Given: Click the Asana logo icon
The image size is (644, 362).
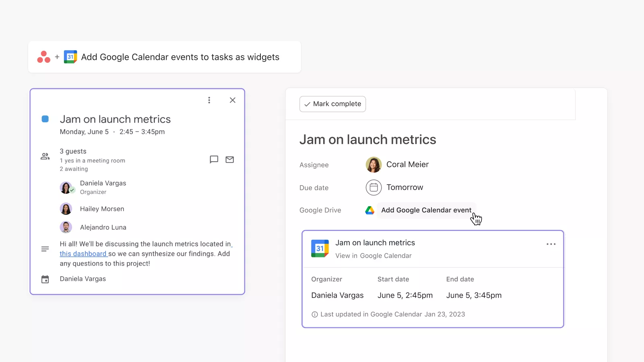Looking at the screenshot, I should tap(44, 57).
